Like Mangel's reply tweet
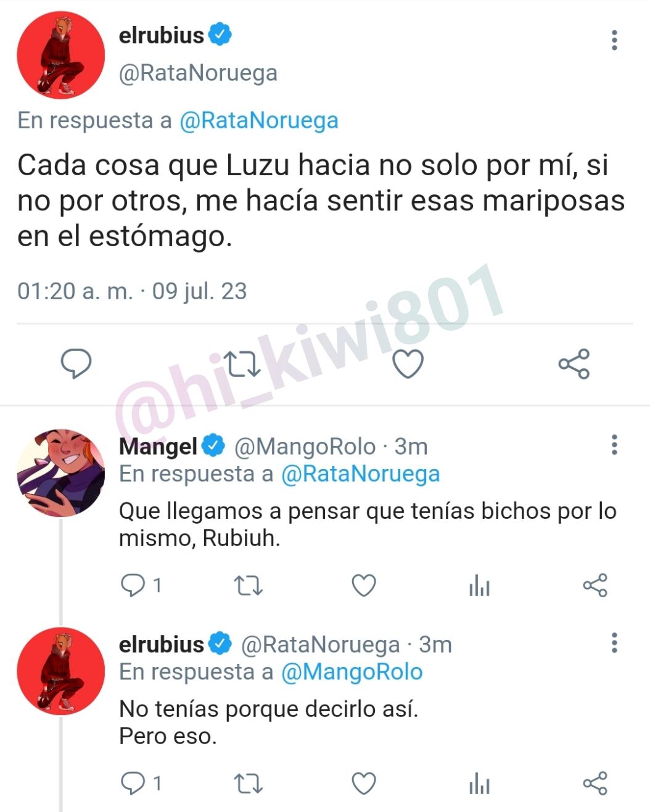 pos(364,585)
